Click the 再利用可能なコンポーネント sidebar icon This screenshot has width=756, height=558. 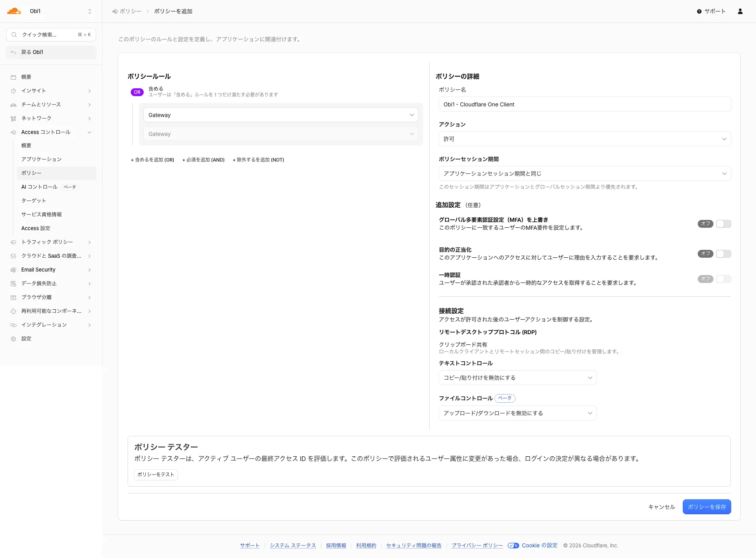point(13,311)
